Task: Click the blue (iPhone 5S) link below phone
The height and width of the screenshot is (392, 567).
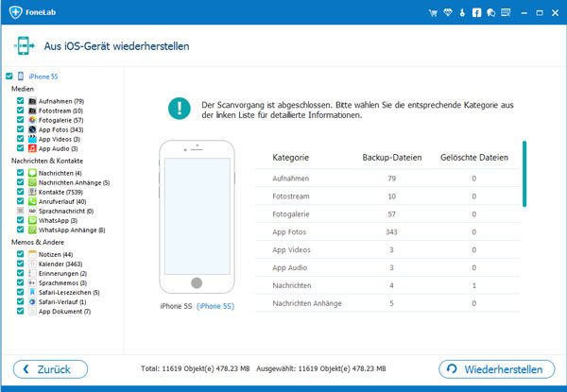Action: click(215, 306)
